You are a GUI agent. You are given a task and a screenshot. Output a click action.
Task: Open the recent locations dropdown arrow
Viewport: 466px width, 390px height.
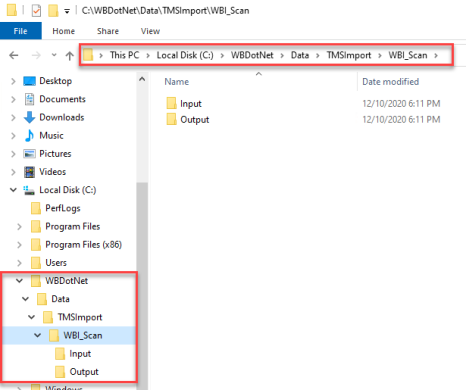coord(54,55)
